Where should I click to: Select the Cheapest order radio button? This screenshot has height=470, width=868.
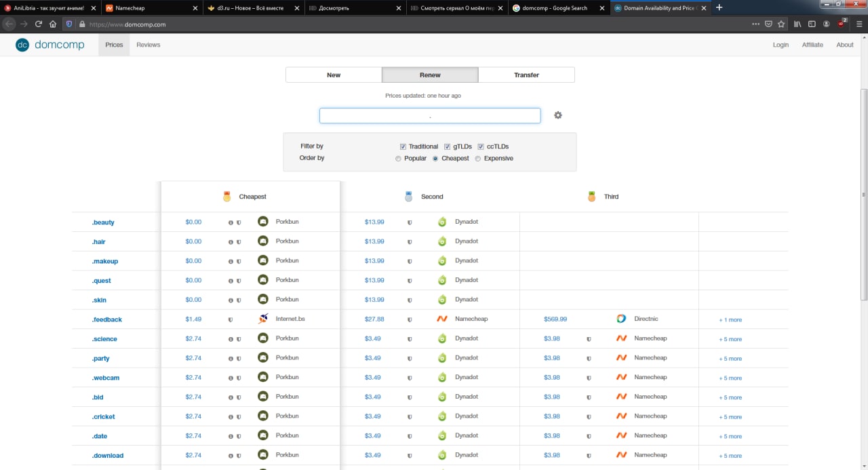[x=435, y=159]
